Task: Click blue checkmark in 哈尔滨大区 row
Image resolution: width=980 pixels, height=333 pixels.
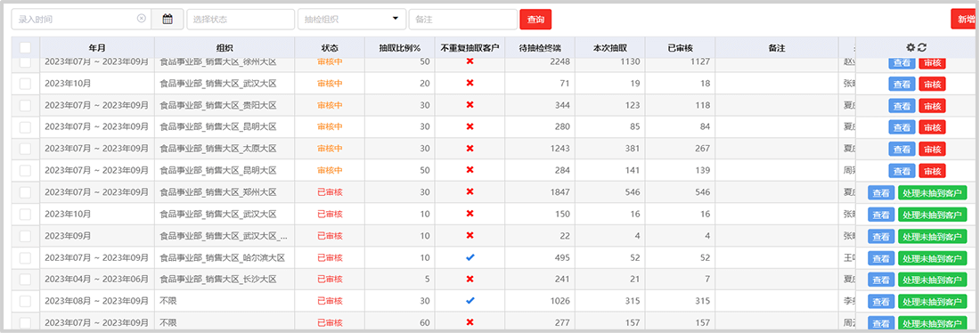Action: tap(470, 257)
